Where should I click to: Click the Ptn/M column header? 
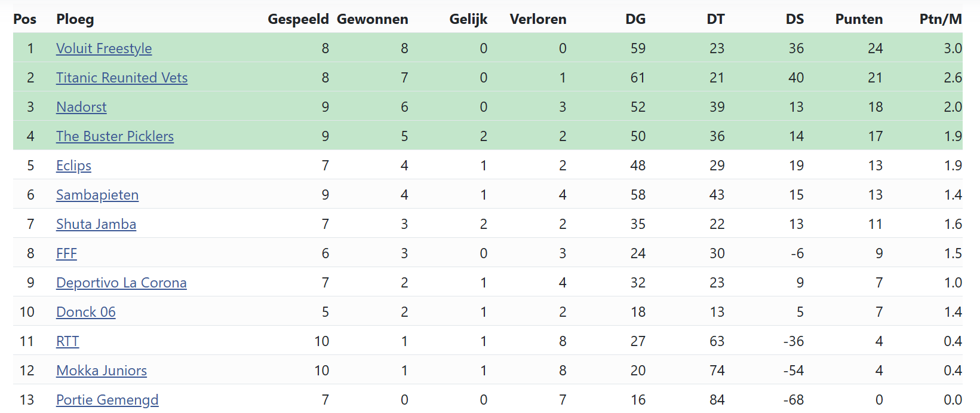(941, 19)
